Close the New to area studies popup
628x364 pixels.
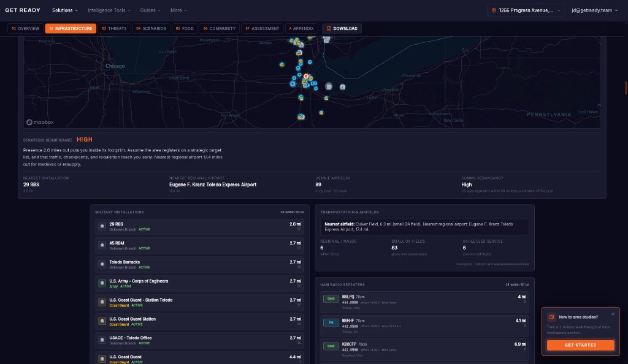click(x=613, y=314)
